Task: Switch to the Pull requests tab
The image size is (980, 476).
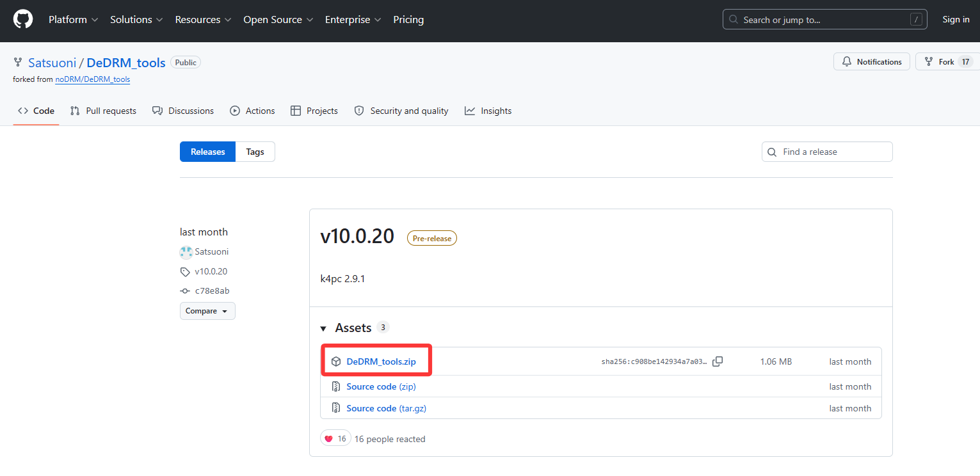Action: pos(103,111)
